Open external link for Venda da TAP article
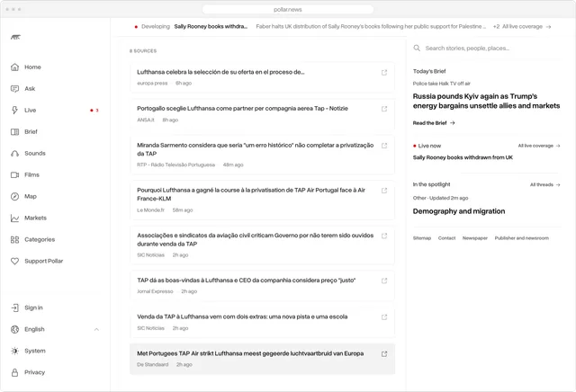The height and width of the screenshot is (392, 576). pos(384,317)
